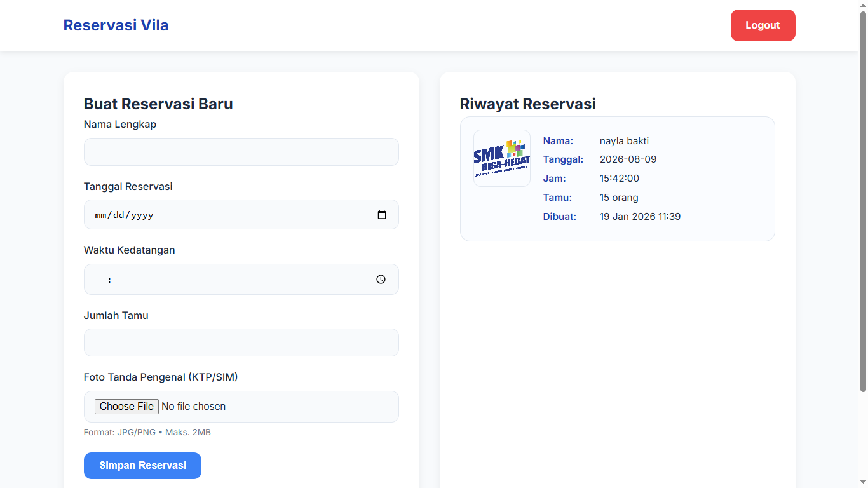Screen dimensions: 868x488
Task: Select the month (mm) segment of date
Action: click(101, 215)
